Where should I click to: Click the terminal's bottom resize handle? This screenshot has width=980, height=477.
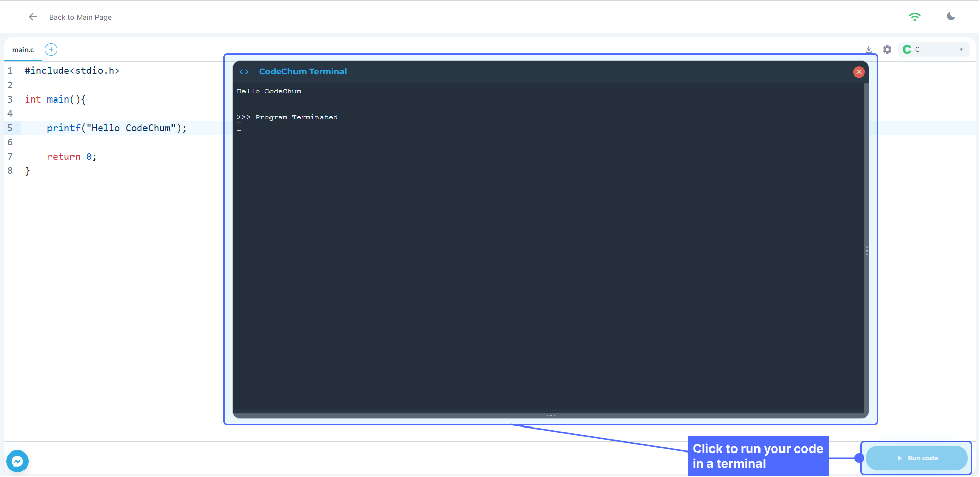coord(551,416)
